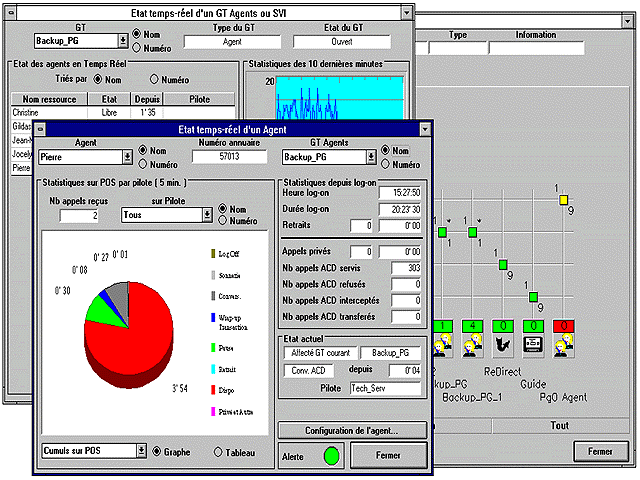This screenshot has height=480, width=640.
Task: Click the Numéro annuaire field
Action: [x=229, y=157]
